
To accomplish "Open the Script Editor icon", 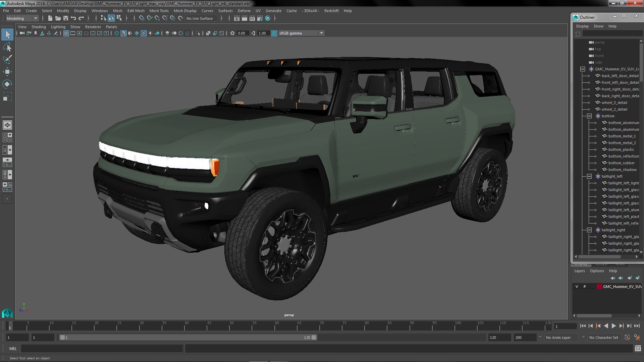I will tap(638, 349).
